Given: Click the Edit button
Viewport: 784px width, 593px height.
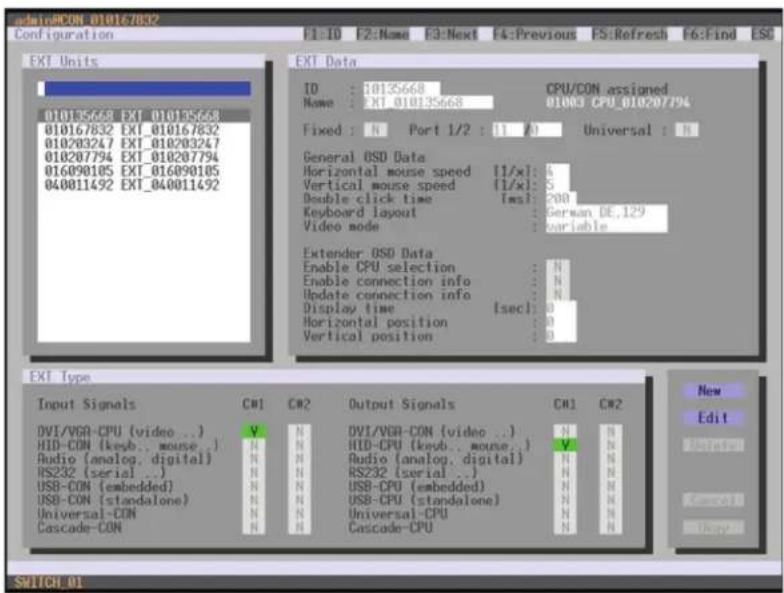Looking at the screenshot, I should [x=714, y=418].
